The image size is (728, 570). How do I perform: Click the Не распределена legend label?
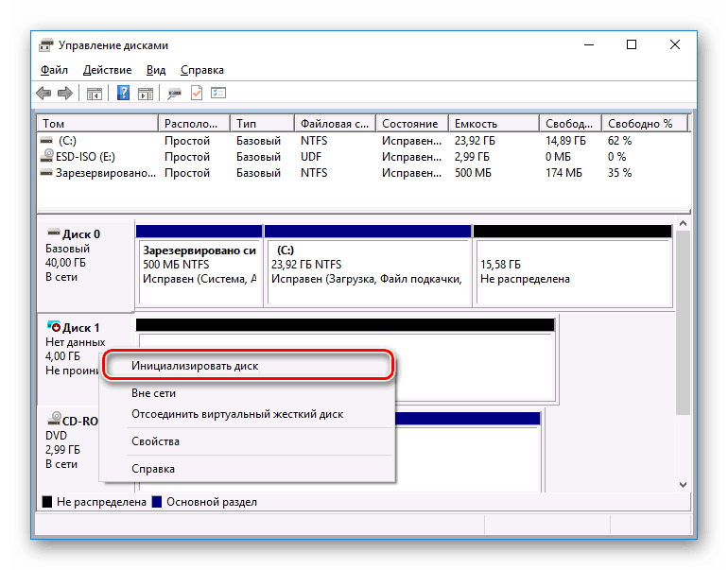[101, 502]
